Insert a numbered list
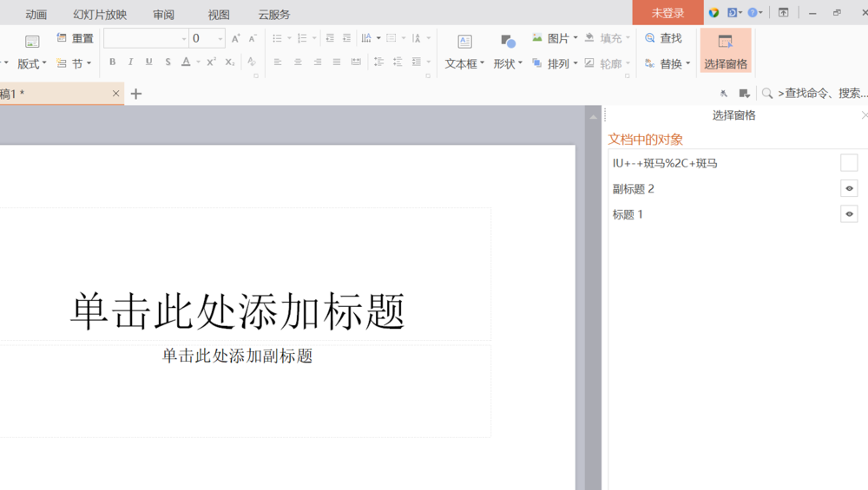Viewport: 868px width, 490px height. (x=302, y=38)
